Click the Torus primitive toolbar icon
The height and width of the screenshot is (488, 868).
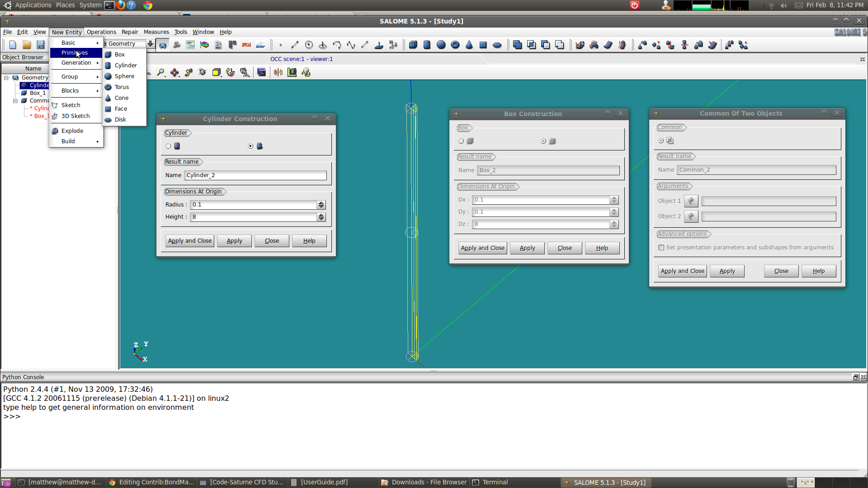[x=455, y=45]
